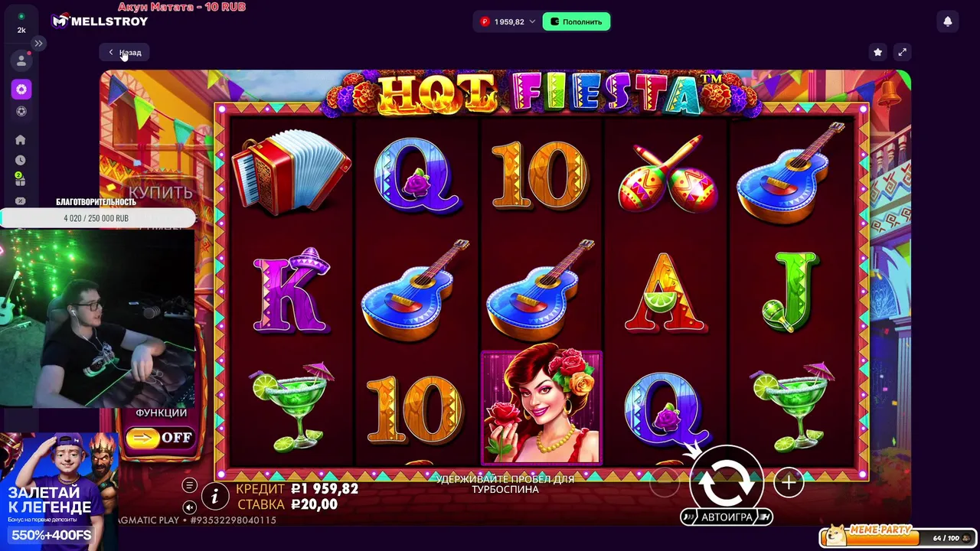Toggle the ФУНКЦИИ OFF switch
980x551 pixels.
tap(160, 438)
